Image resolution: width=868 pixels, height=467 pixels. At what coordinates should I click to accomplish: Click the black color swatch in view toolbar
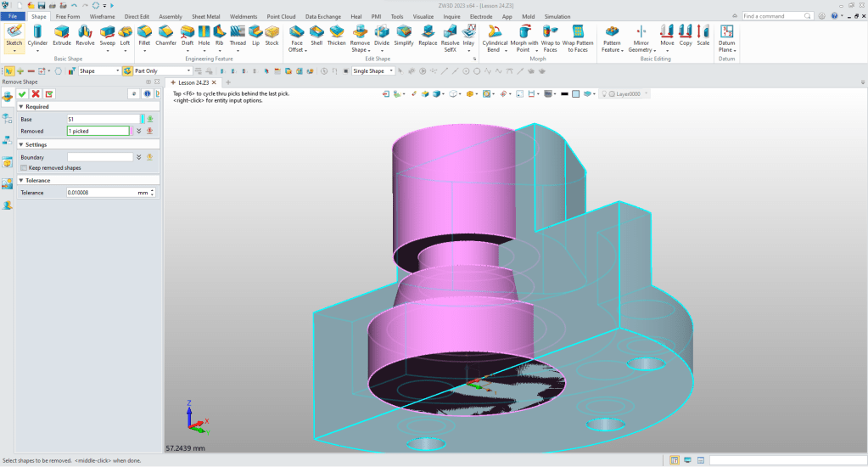coord(564,93)
